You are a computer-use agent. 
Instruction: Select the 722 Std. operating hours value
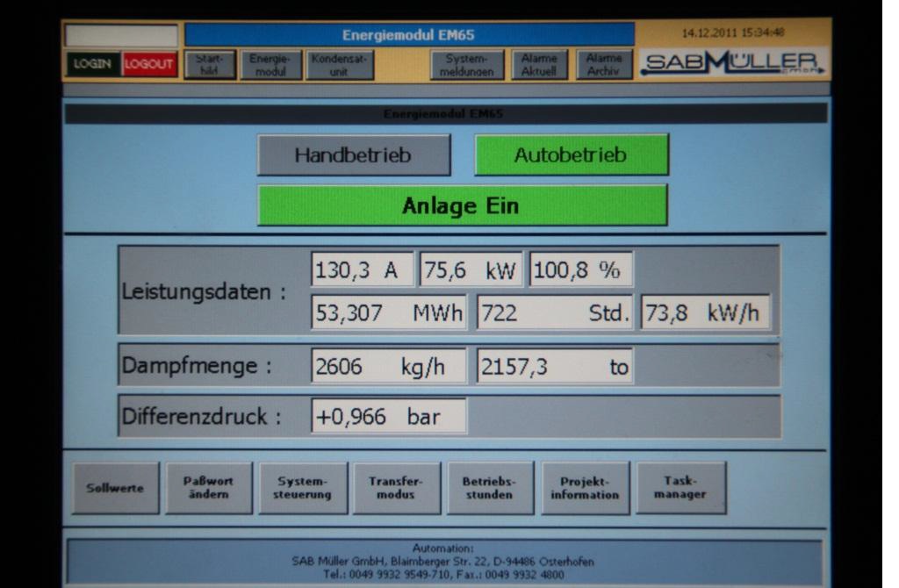pyautogui.click(x=555, y=312)
